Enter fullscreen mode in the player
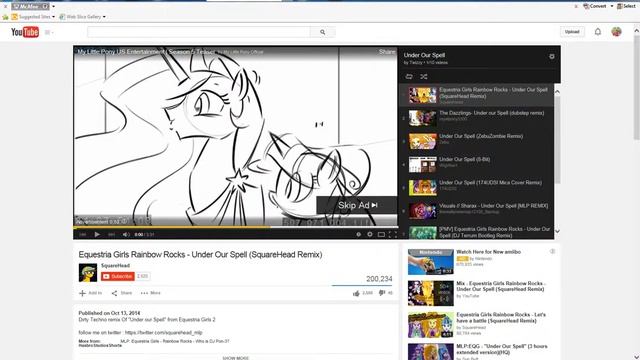Image resolution: width=640 pixels, height=360 pixels. coord(392,234)
